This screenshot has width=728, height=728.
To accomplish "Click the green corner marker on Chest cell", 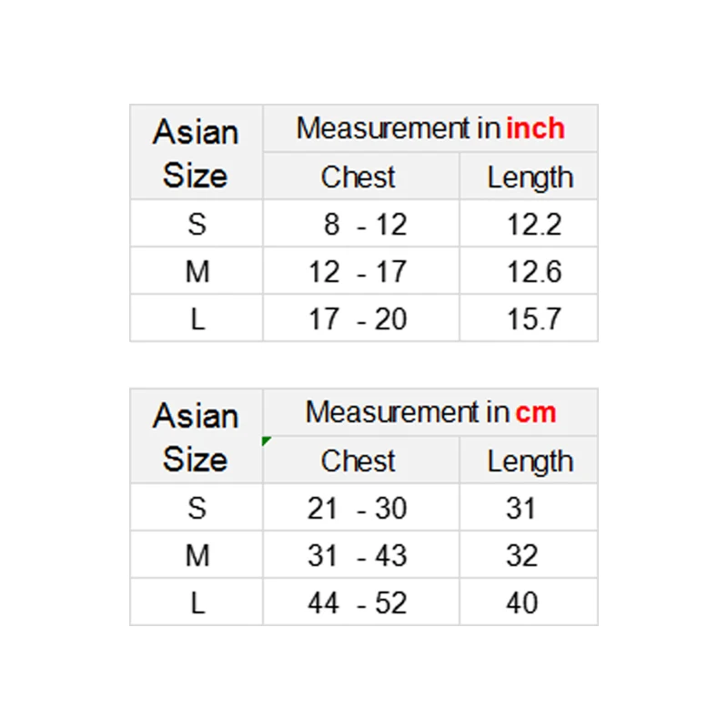I will [267, 440].
